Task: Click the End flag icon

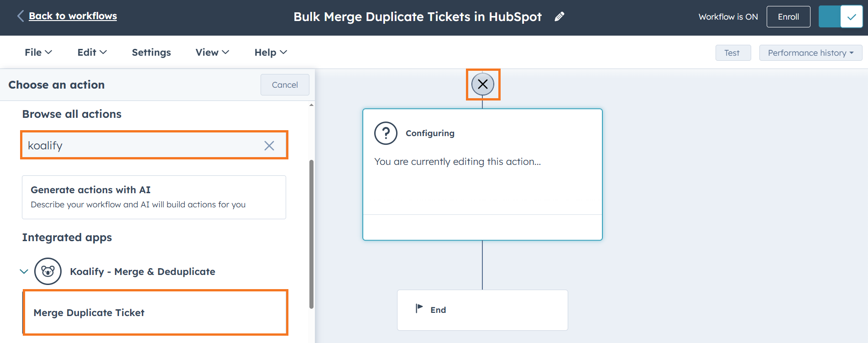Action: 419,309
